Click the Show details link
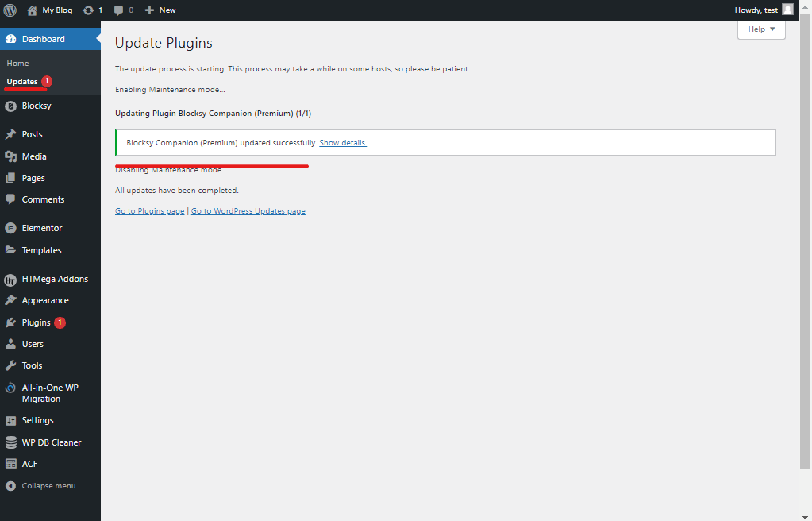Viewport: 812px width, 521px height. pos(343,143)
